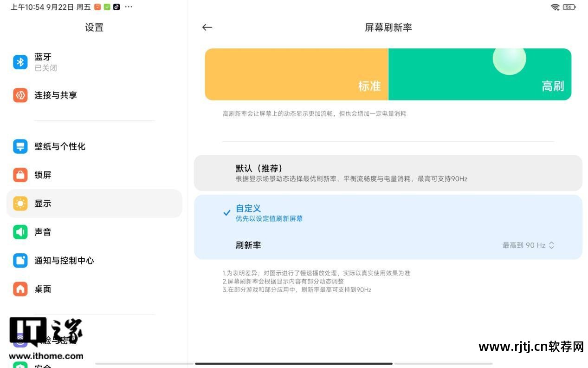Select the 默认（推荐）refresh rate option

[x=388, y=173]
